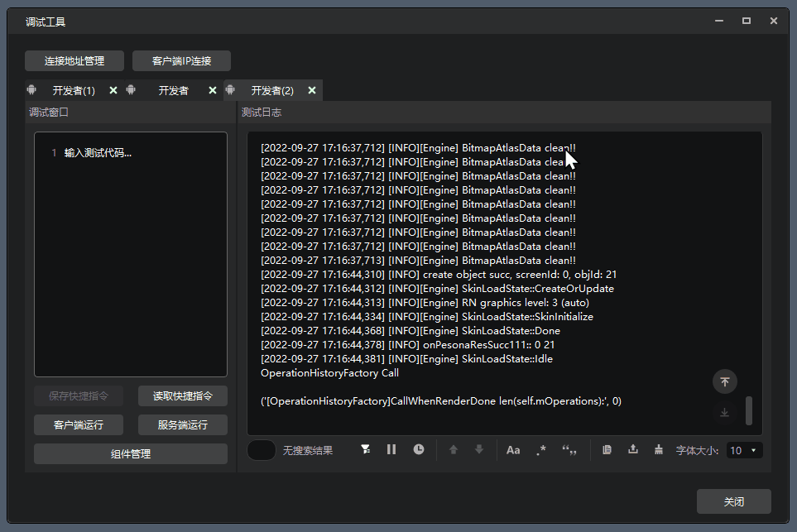Image resolution: width=797 pixels, height=532 pixels.
Task: Close the middle 开发者 tab
Action: tap(212, 90)
